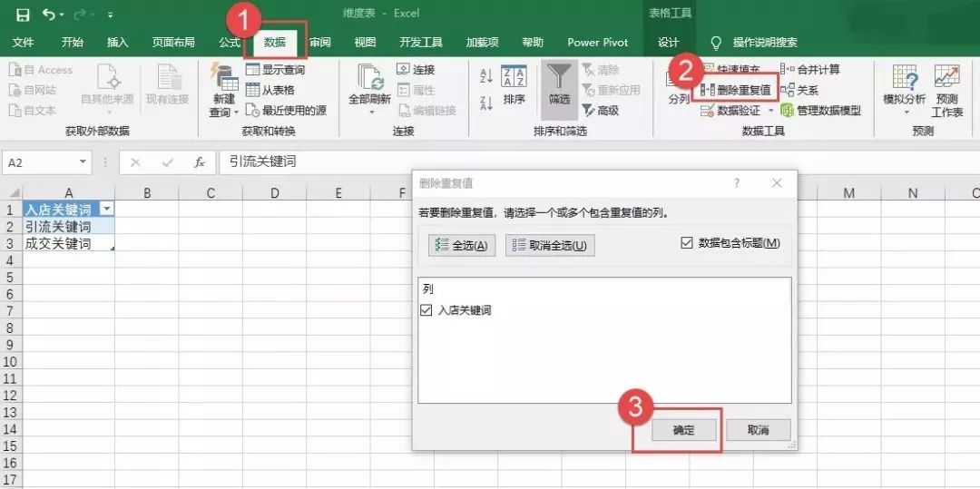Click 最近使用的源

pyautogui.click(x=286, y=111)
